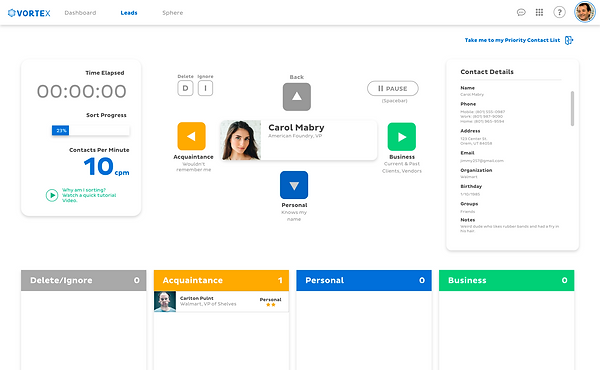This screenshot has width=600, height=370.
Task: Click Carlton Pulnt's photo thumbnail
Action: (165, 302)
